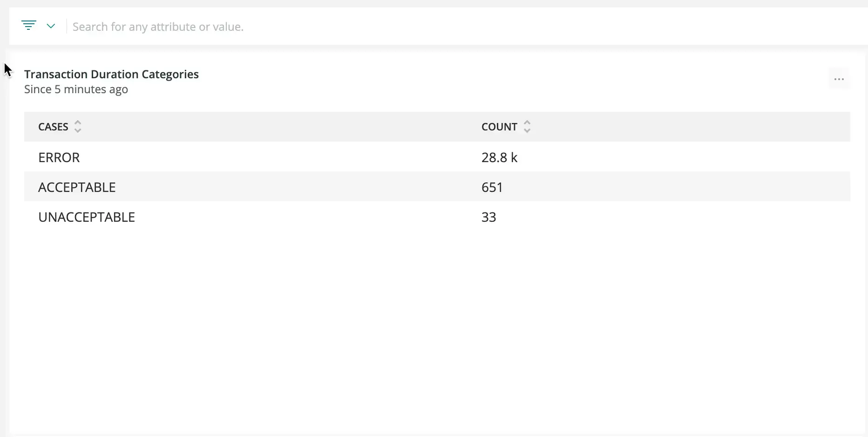Sort by the COUNT column header label
The image size is (868, 437).
point(499,127)
